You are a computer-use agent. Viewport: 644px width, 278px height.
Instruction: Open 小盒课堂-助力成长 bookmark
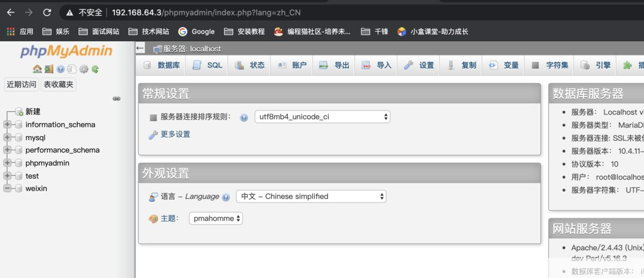[433, 32]
